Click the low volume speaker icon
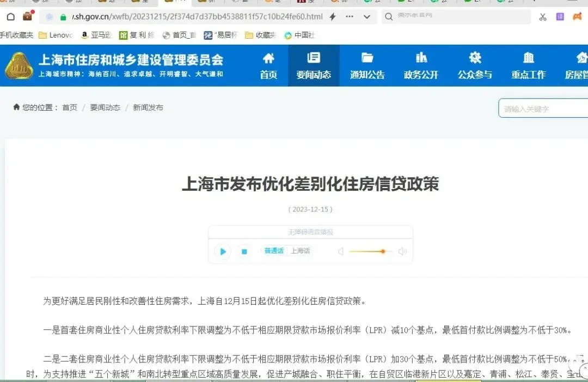The width and height of the screenshot is (588, 382). point(341,251)
